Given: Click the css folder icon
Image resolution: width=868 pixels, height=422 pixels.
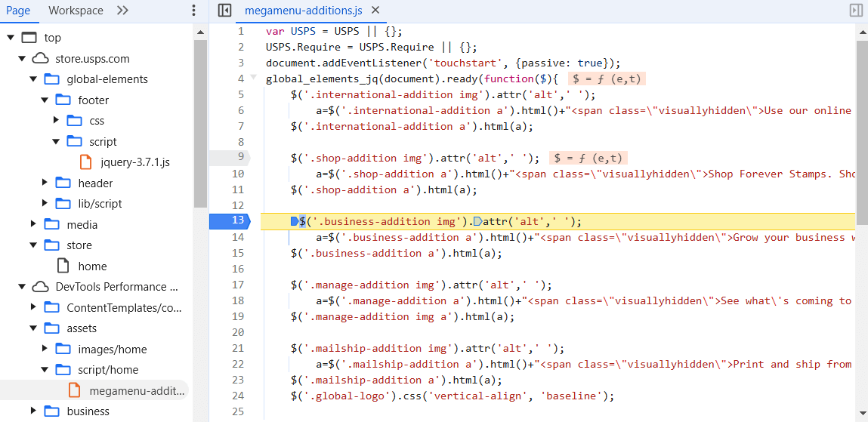Looking at the screenshot, I should point(74,121).
